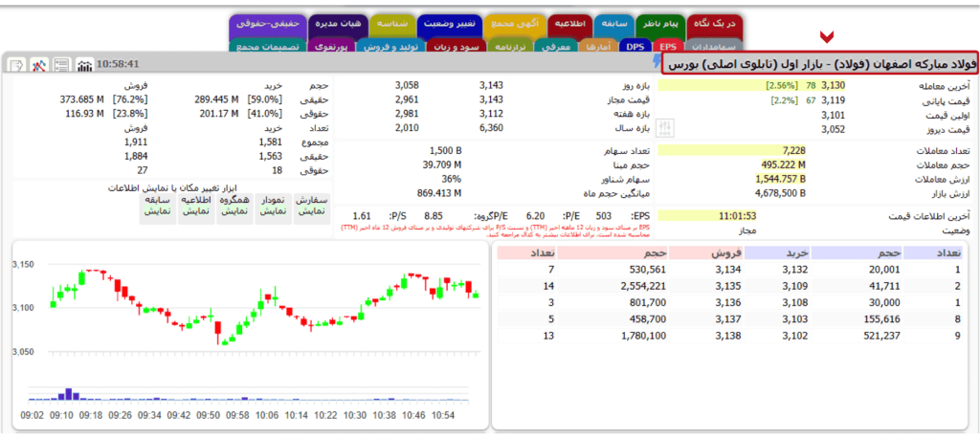Click the note/export page icon
This screenshot has width=980, height=438.
pyautogui.click(x=16, y=65)
